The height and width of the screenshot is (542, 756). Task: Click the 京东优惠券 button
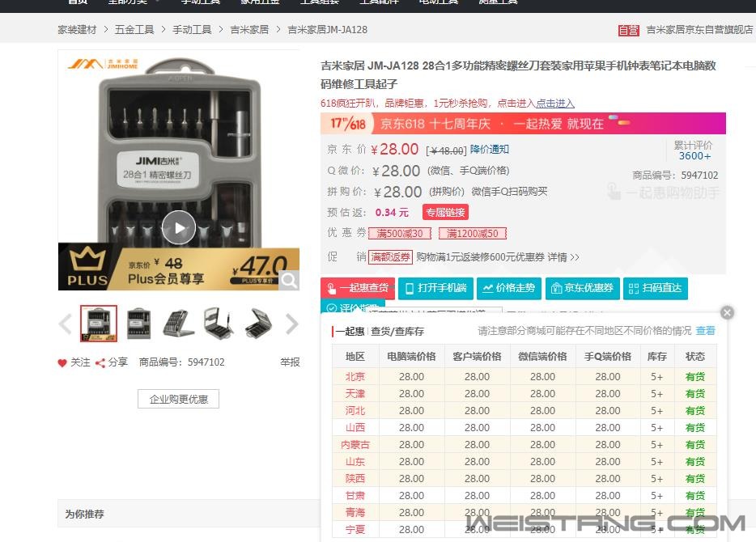tap(583, 288)
